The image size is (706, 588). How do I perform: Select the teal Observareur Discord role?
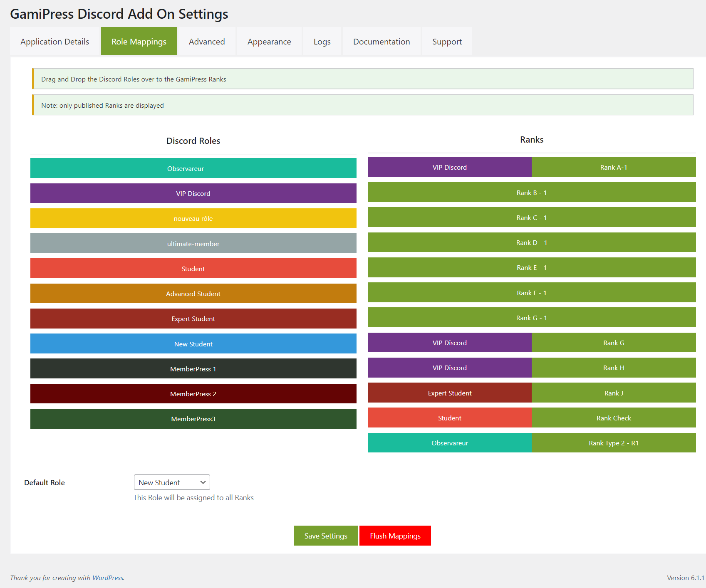(193, 168)
